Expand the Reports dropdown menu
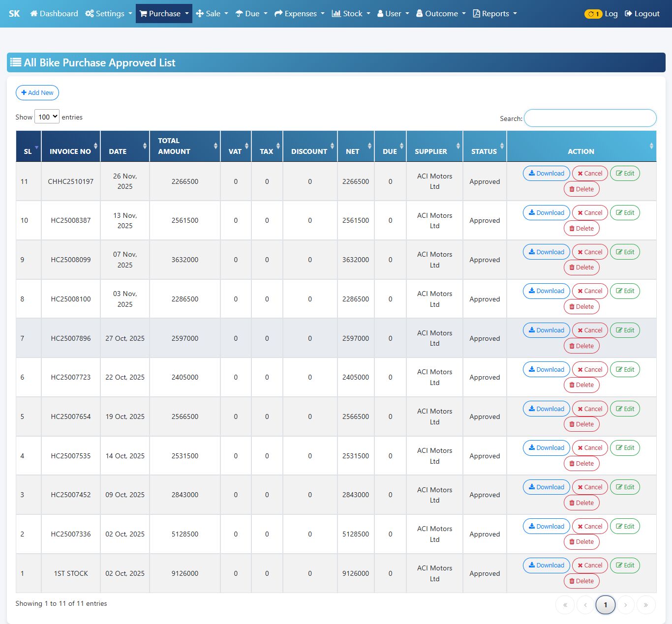672x624 pixels. (494, 13)
